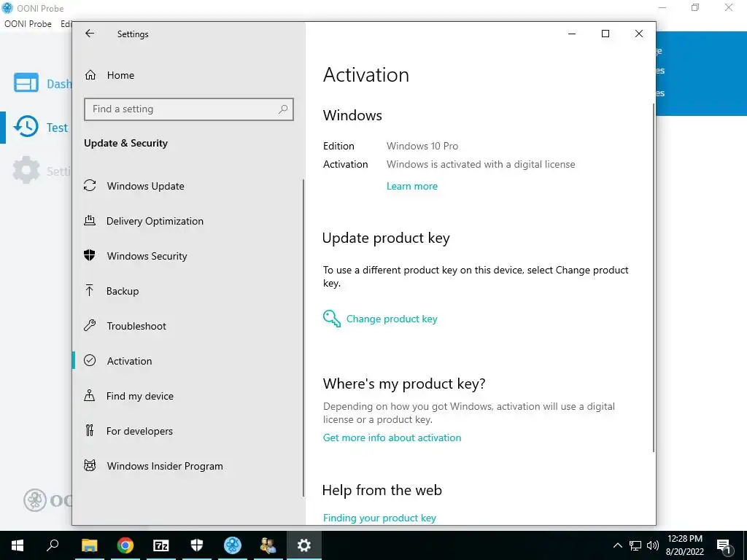Select the Windows 10 Pro edition text
This screenshot has width=747, height=560.
422,146
